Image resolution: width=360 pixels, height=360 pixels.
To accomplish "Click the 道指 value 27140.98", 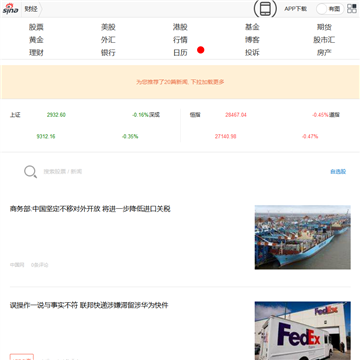I will [x=226, y=137].
